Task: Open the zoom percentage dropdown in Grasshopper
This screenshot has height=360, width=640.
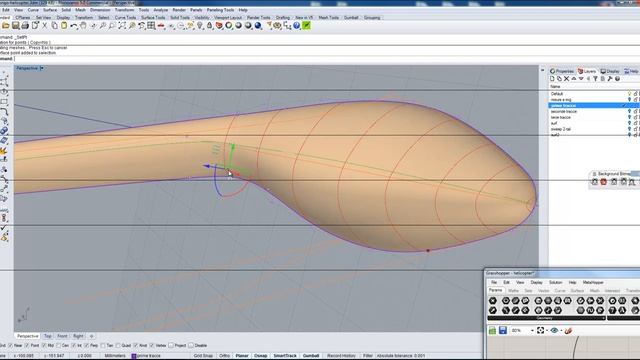Action: [x=532, y=331]
